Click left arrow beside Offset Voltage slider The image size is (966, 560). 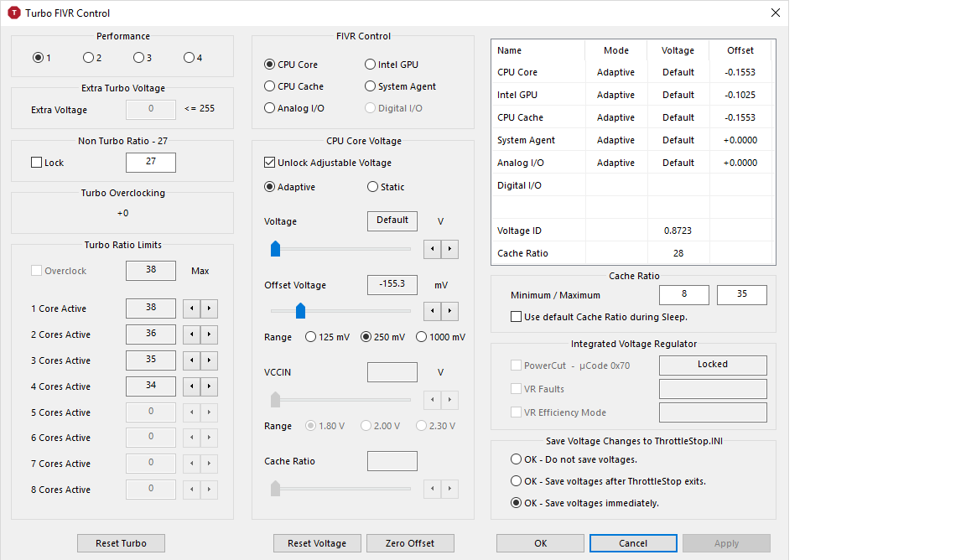coord(433,311)
